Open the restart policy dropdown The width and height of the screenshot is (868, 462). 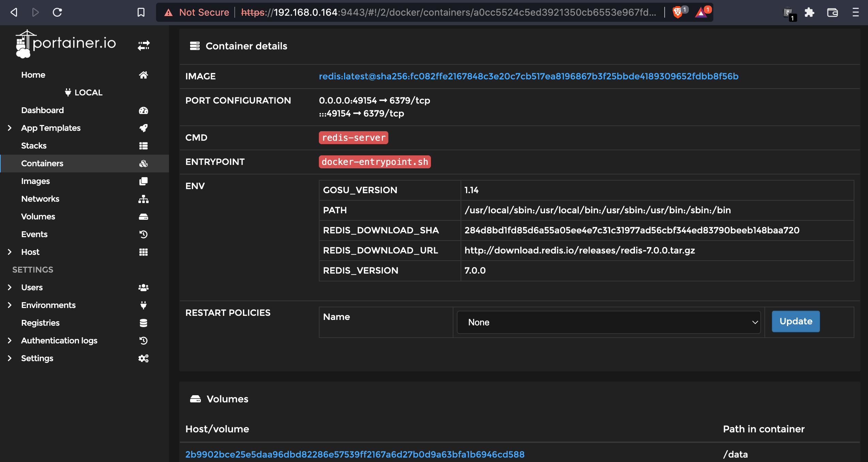[608, 322]
